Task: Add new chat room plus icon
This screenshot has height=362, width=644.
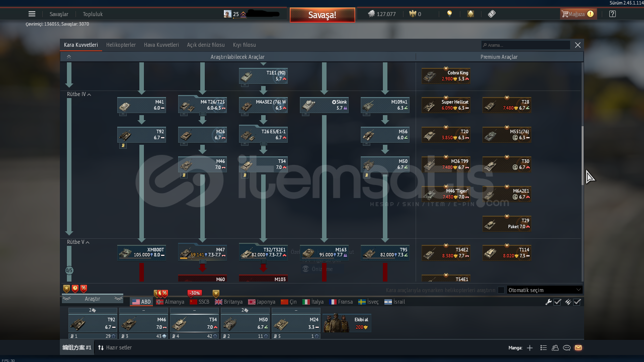Action: point(529,347)
